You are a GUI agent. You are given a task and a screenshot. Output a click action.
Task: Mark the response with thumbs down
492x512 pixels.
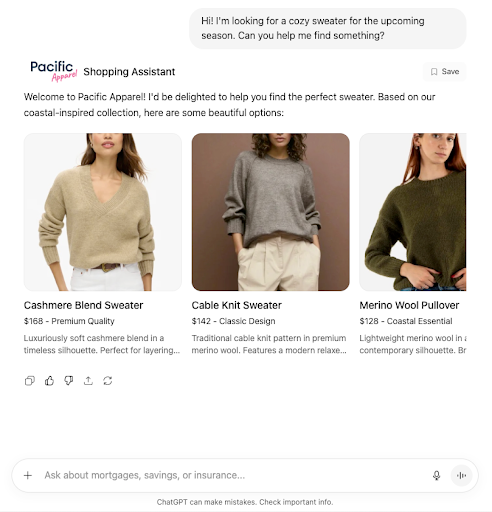tap(69, 381)
